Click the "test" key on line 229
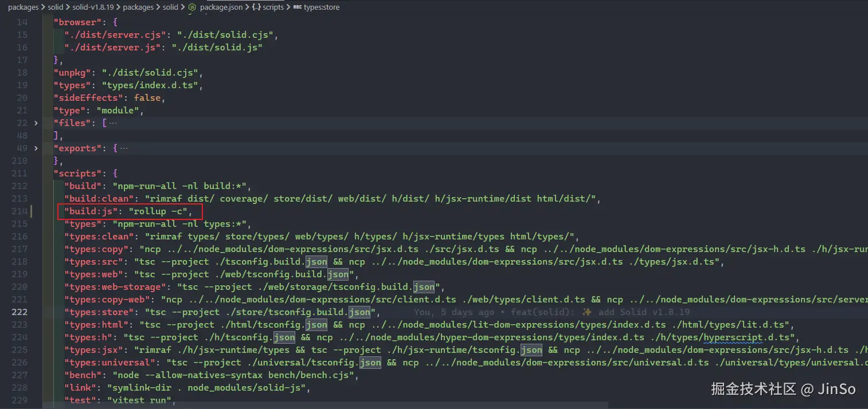 point(80,400)
